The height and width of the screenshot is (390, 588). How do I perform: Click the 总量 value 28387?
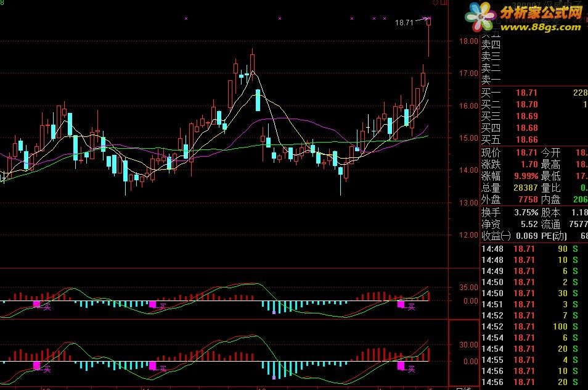pyautogui.click(x=525, y=188)
